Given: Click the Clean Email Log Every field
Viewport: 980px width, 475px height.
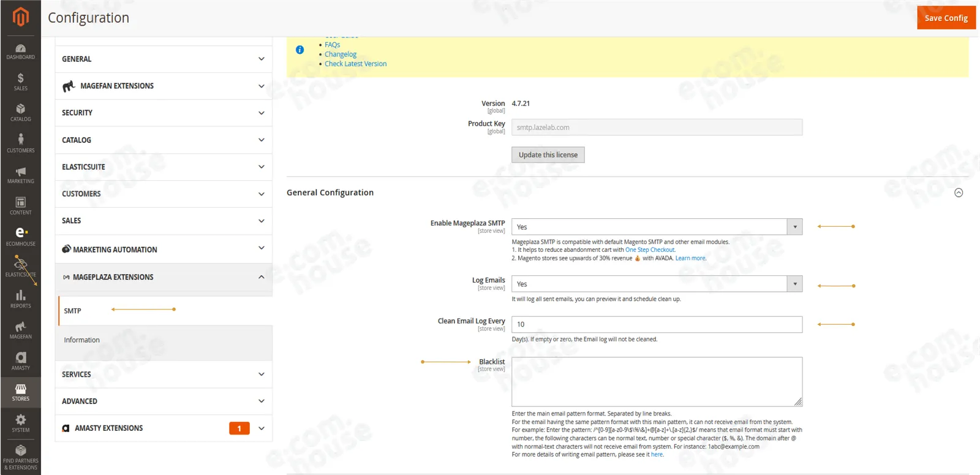Looking at the screenshot, I should [x=657, y=324].
